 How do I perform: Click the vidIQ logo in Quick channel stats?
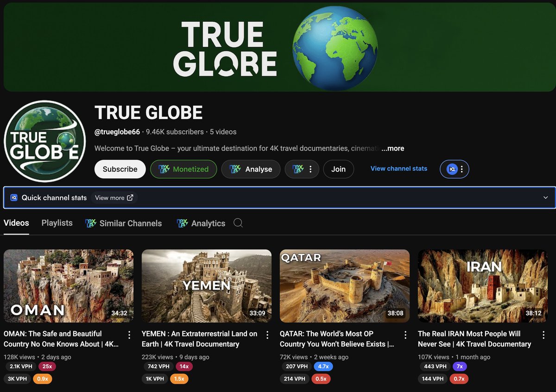tap(14, 197)
